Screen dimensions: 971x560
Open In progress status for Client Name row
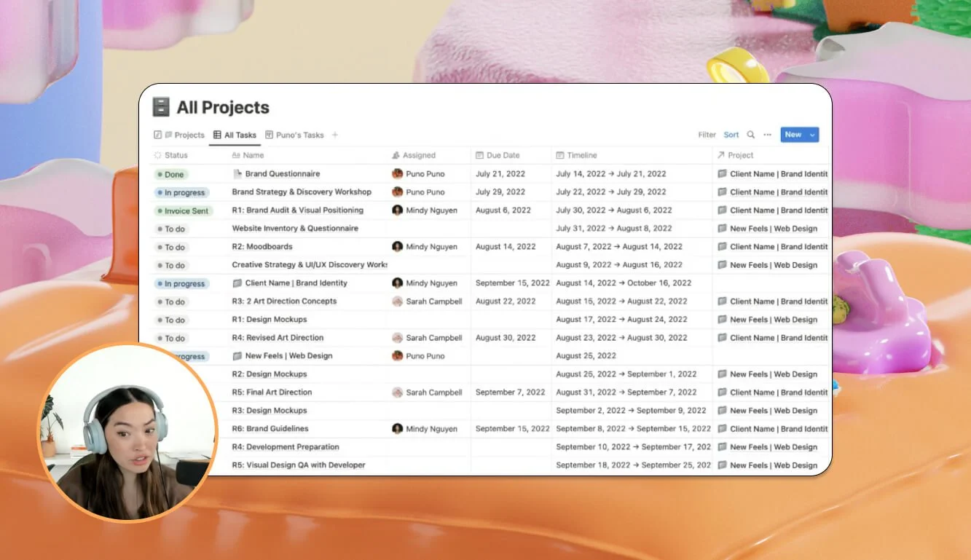pyautogui.click(x=181, y=284)
